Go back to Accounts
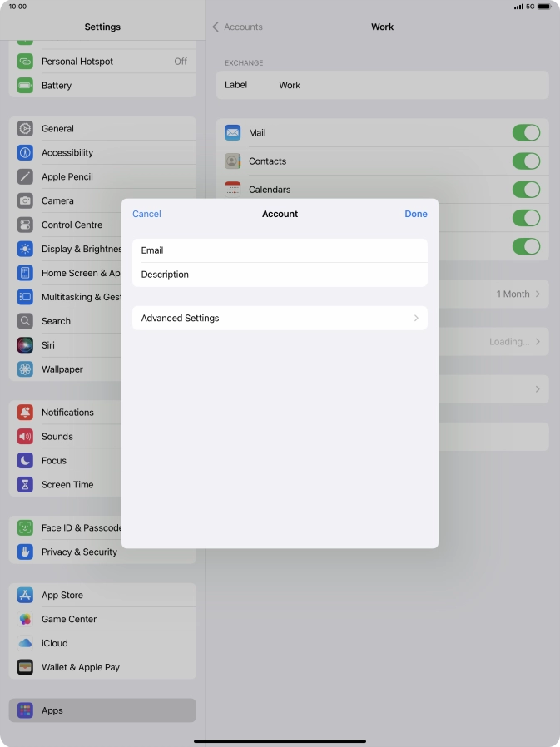This screenshot has width=560, height=747. [x=238, y=27]
